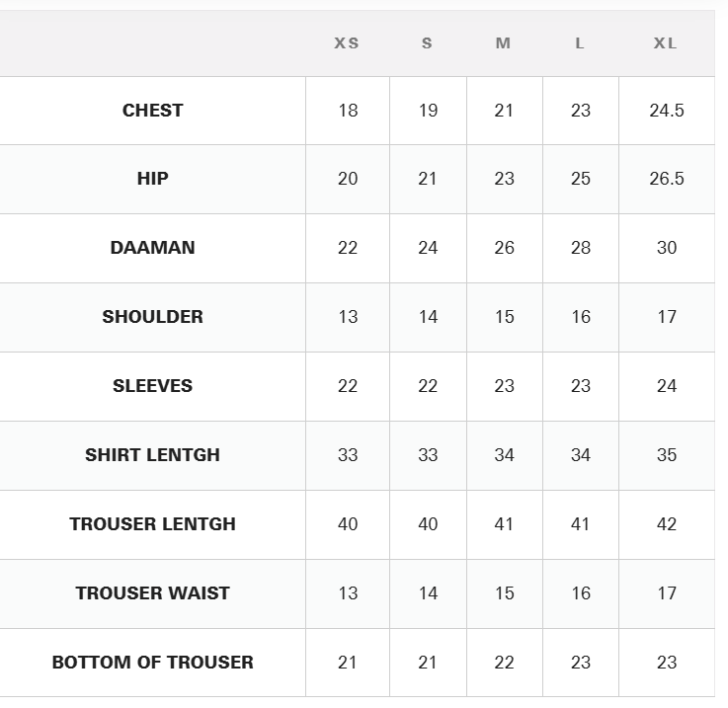728x708 pixels.
Task: Click the chest XL value 24.5
Action: (x=667, y=111)
